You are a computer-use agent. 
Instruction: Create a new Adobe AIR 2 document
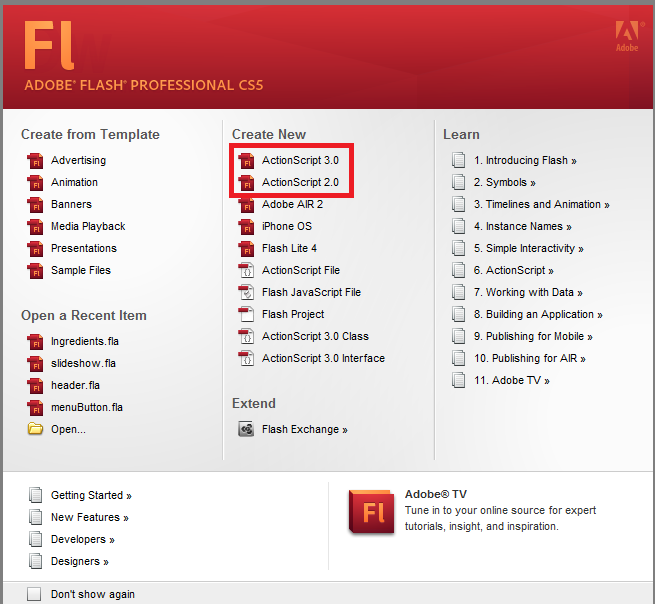coord(292,204)
